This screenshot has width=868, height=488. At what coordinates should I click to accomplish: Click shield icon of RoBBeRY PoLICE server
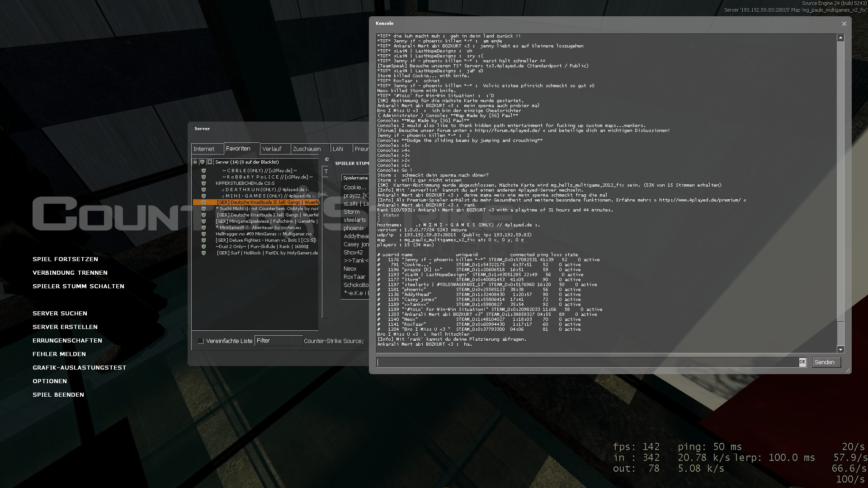(203, 177)
